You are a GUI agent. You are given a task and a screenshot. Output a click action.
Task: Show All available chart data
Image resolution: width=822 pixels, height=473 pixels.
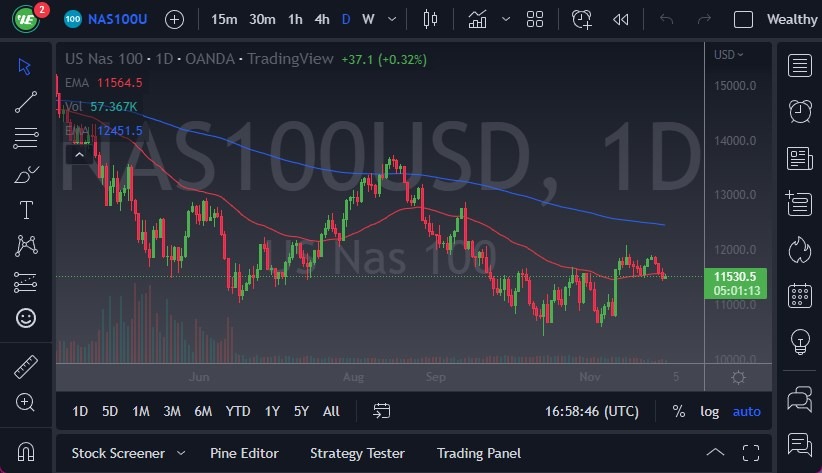point(331,411)
